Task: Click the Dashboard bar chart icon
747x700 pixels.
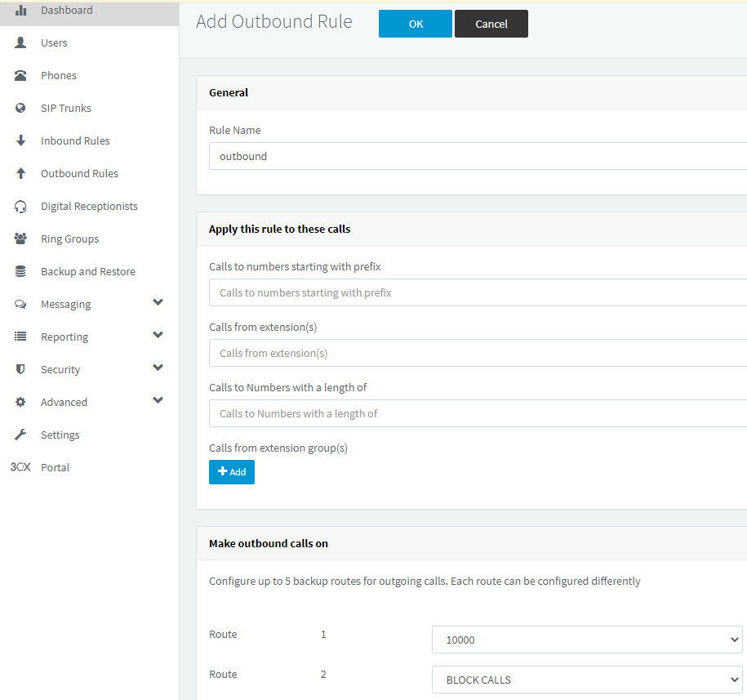Action: point(20,10)
